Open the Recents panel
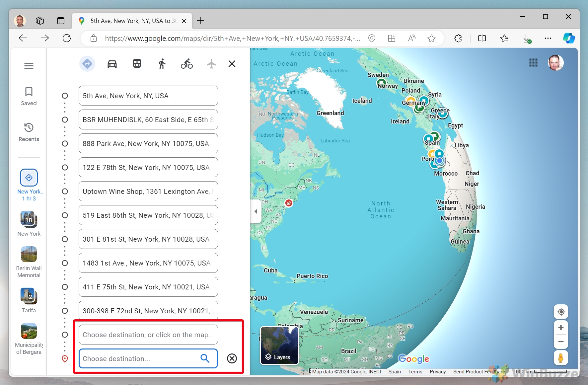Viewport: 588px width, 385px height. 29,132
